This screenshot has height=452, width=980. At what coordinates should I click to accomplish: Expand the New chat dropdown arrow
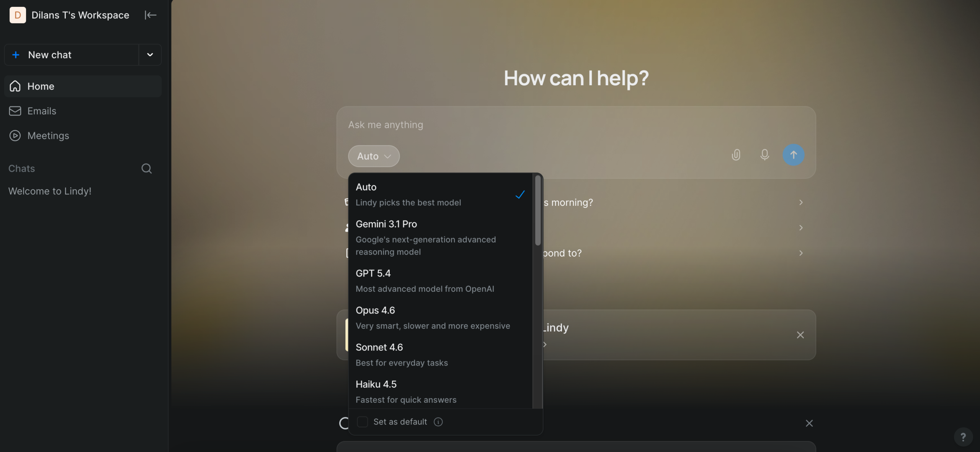150,55
